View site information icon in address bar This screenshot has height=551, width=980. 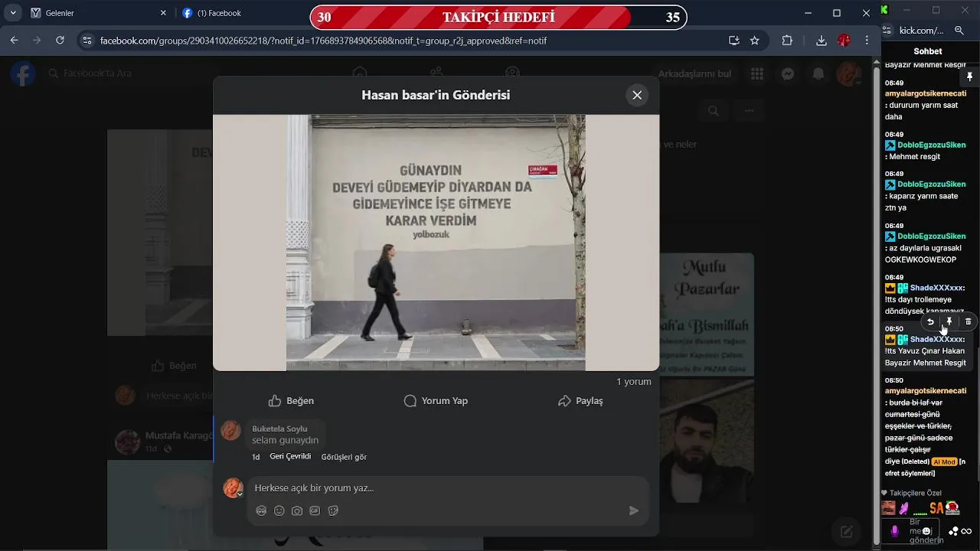click(x=87, y=41)
